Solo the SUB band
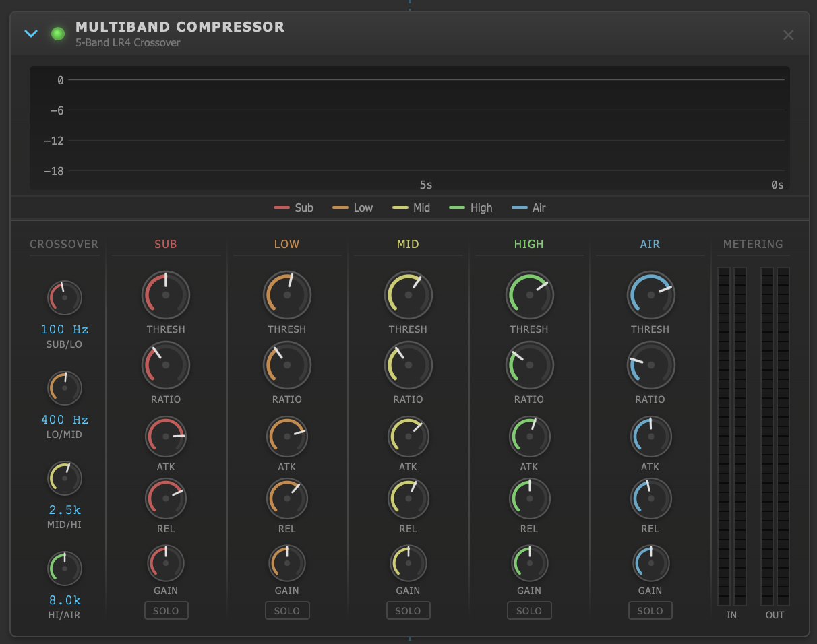This screenshot has height=644, width=817. coord(166,610)
